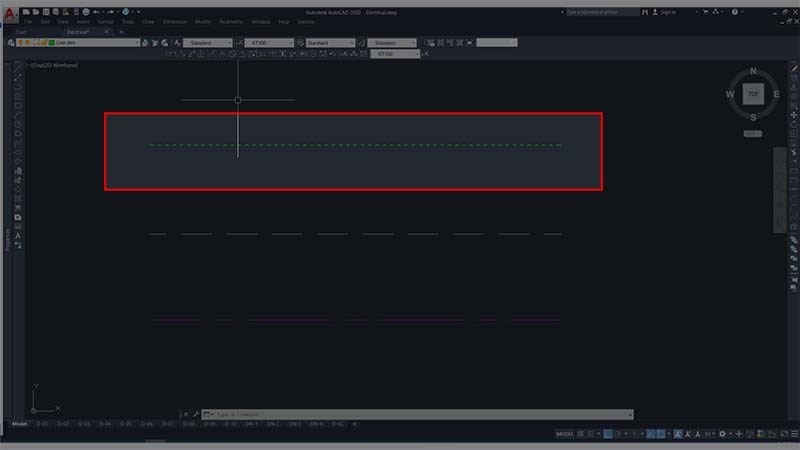The width and height of the screenshot is (800, 450).
Task: Open the workspace switching gear icon
Action: 722,434
